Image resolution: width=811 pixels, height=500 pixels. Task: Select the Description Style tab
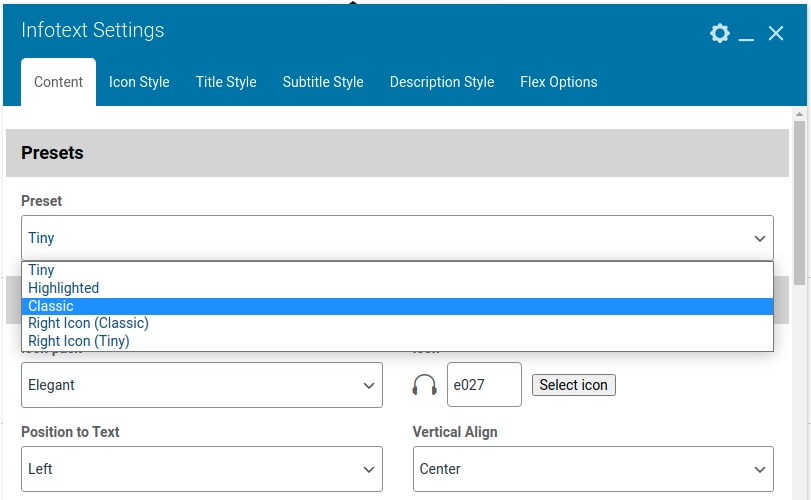click(442, 82)
